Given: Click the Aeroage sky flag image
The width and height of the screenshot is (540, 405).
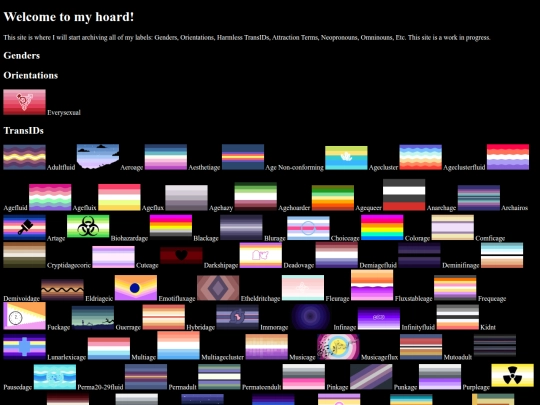Looking at the screenshot, I should click(x=98, y=157).
